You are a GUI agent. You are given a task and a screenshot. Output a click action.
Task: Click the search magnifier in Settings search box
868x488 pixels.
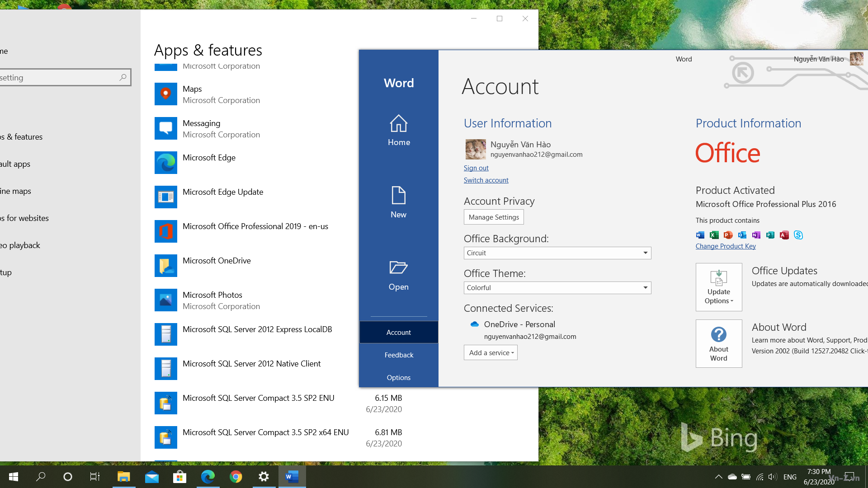pyautogui.click(x=123, y=77)
